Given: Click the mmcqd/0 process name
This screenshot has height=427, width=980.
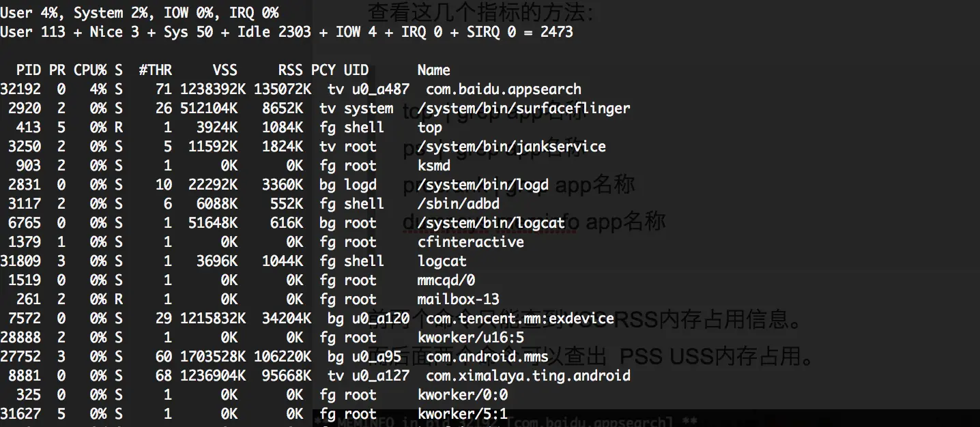Looking at the screenshot, I should point(446,280).
